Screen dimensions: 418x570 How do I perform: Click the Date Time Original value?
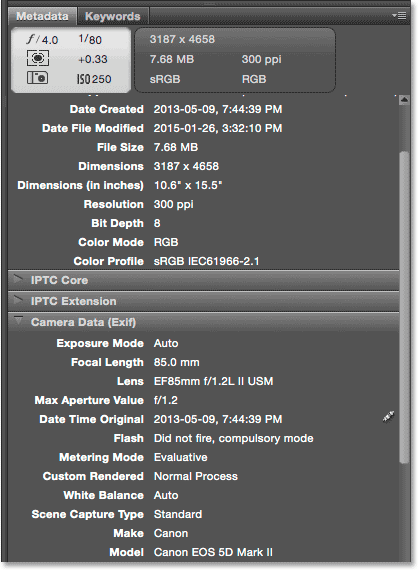pos(218,419)
